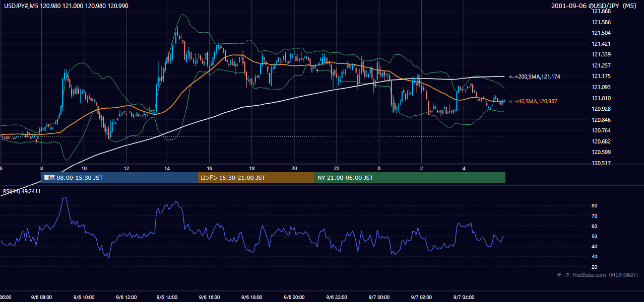Click hour label 2 under the price chart
Screen dimensions: 644x302
[x=421, y=169]
